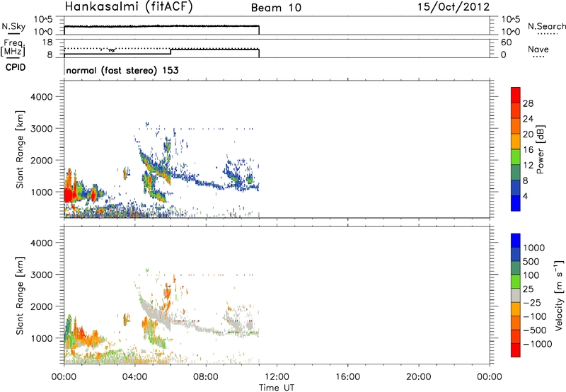Click the '04:00' time axis label
The width and height of the screenshot is (566, 392).
pos(135,377)
